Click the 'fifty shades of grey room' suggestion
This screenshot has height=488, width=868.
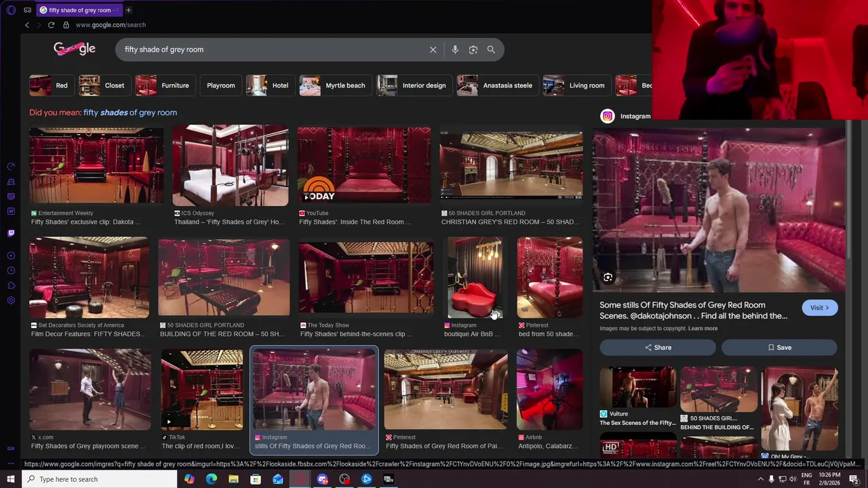[x=130, y=113]
